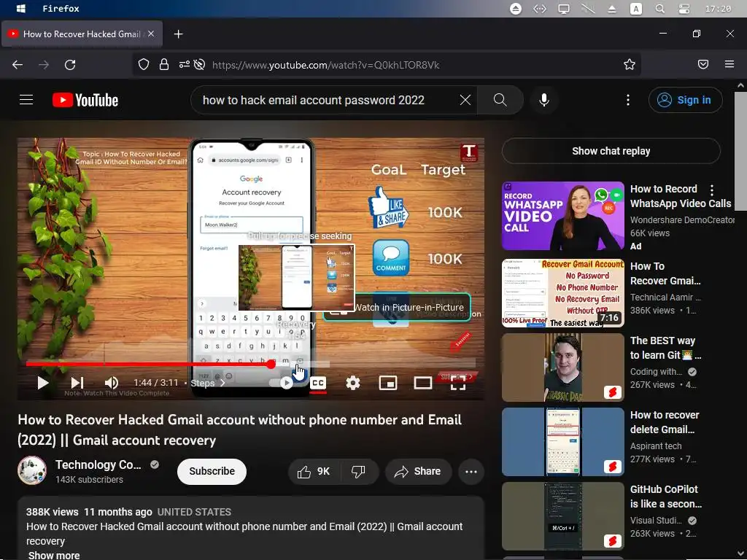The width and height of the screenshot is (747, 560).
Task: Play the paused video
Action: point(43,383)
